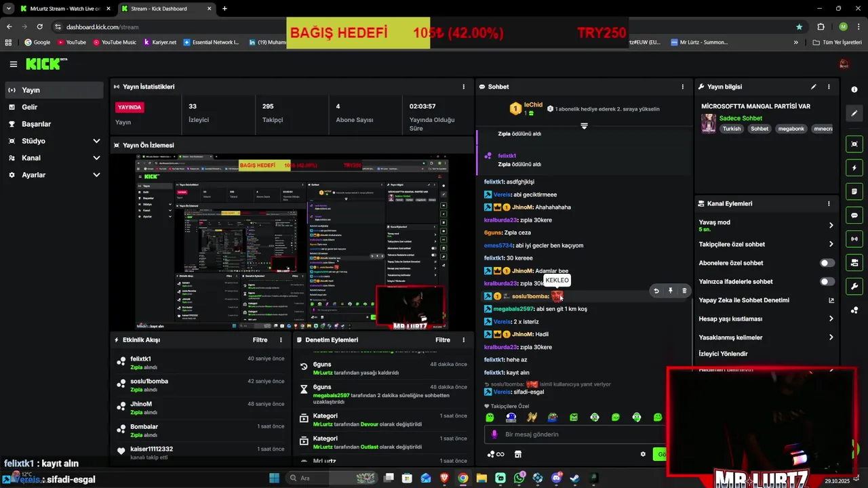Open Etkinlik Akışı three-dot menu
The image size is (868, 488).
click(x=281, y=340)
